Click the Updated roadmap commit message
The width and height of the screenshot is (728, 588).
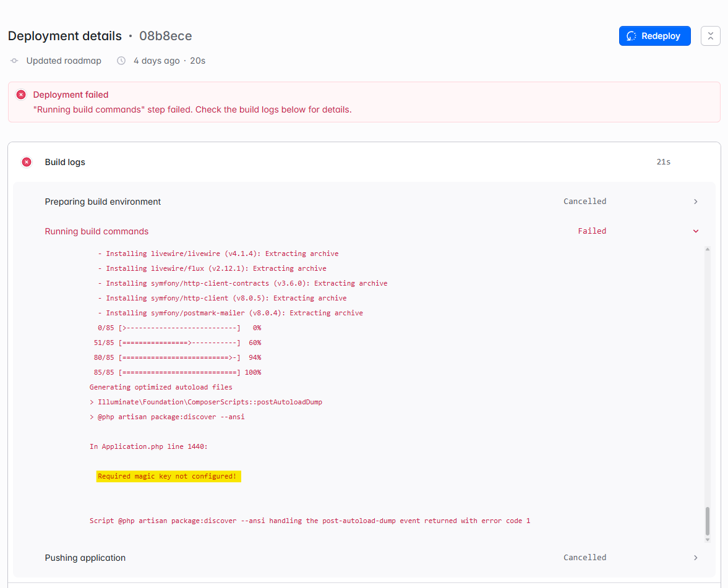click(64, 61)
